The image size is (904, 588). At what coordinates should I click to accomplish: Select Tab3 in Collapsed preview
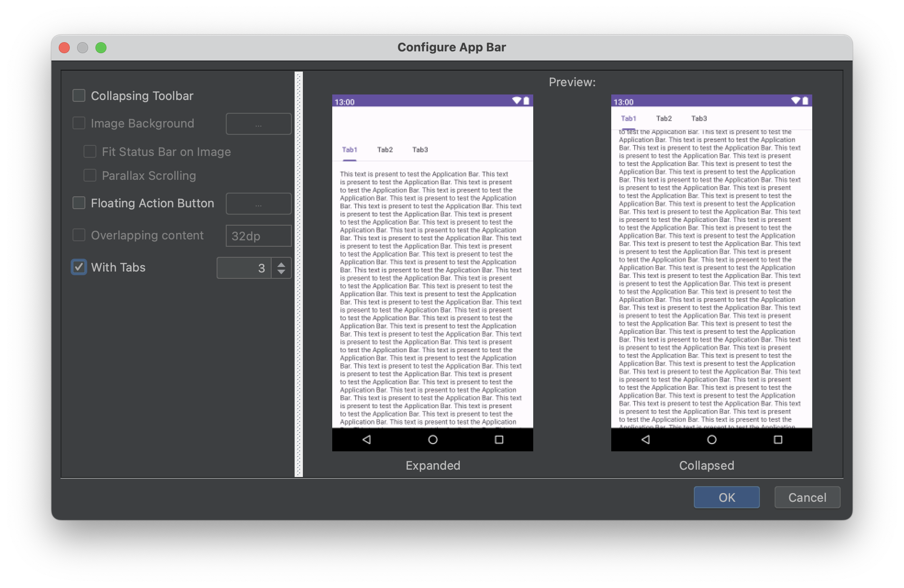coord(699,118)
